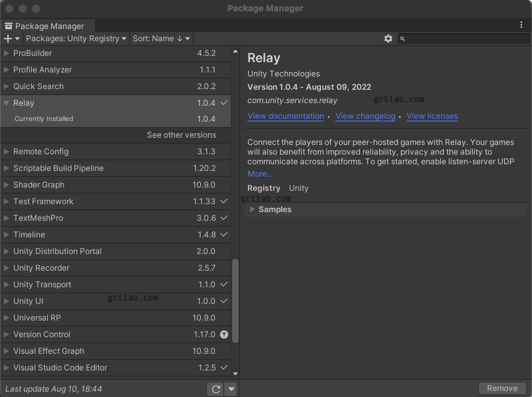Expand the Samples section
The width and height of the screenshot is (532, 397).
(253, 209)
